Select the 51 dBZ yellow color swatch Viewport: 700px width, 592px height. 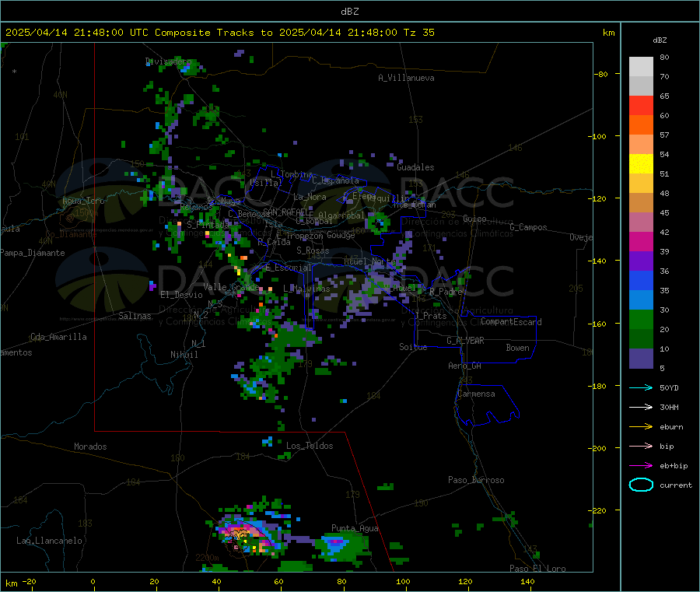click(641, 164)
